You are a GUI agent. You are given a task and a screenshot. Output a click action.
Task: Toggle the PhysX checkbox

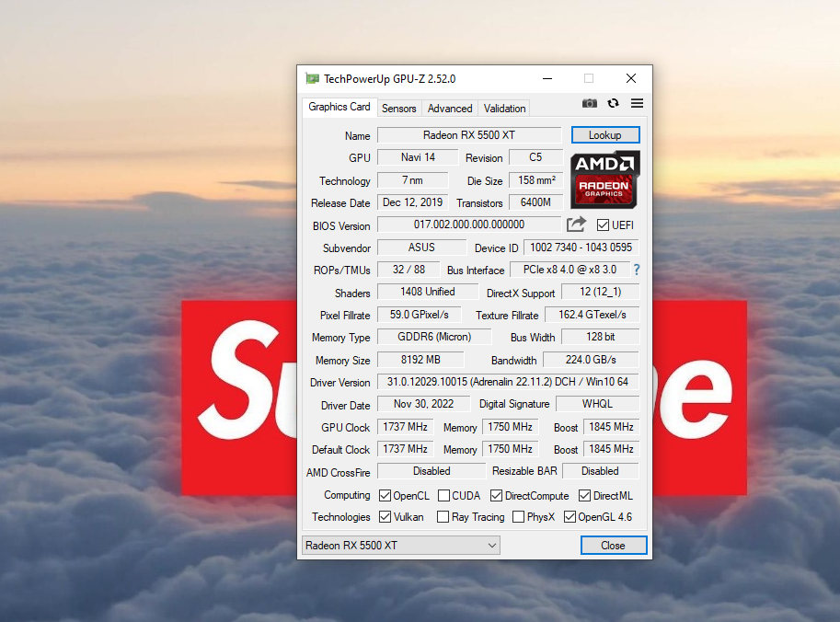pyautogui.click(x=518, y=517)
